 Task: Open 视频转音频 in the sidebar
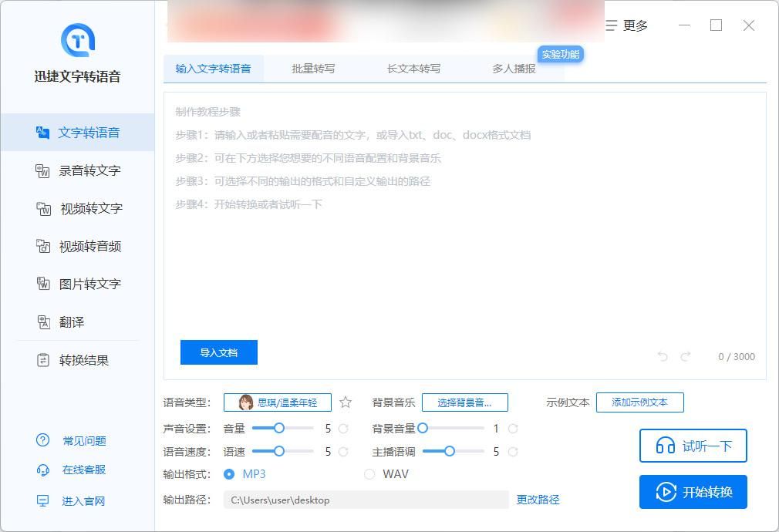point(77,247)
